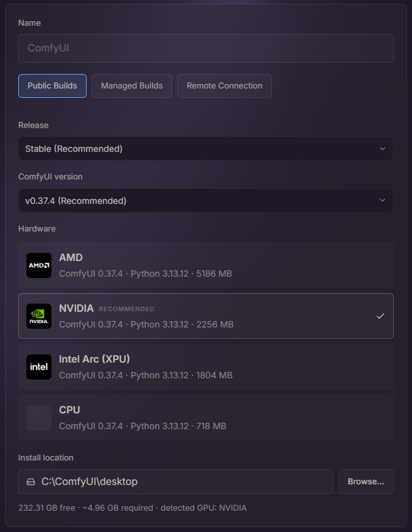The width and height of the screenshot is (412, 532).
Task: Click the NVIDIA build details text 2256 MB
Action: point(146,324)
